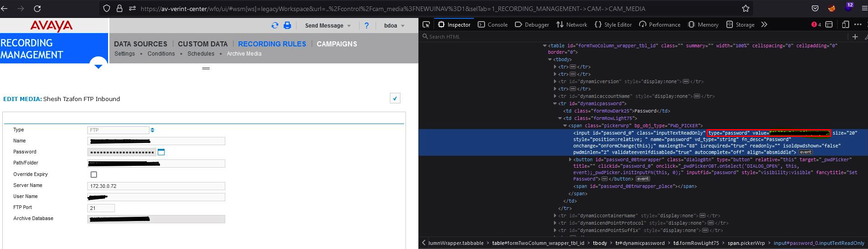Reload the page with the refresh icon
Image resolution: width=868 pixels, height=249 pixels.
[37, 8]
